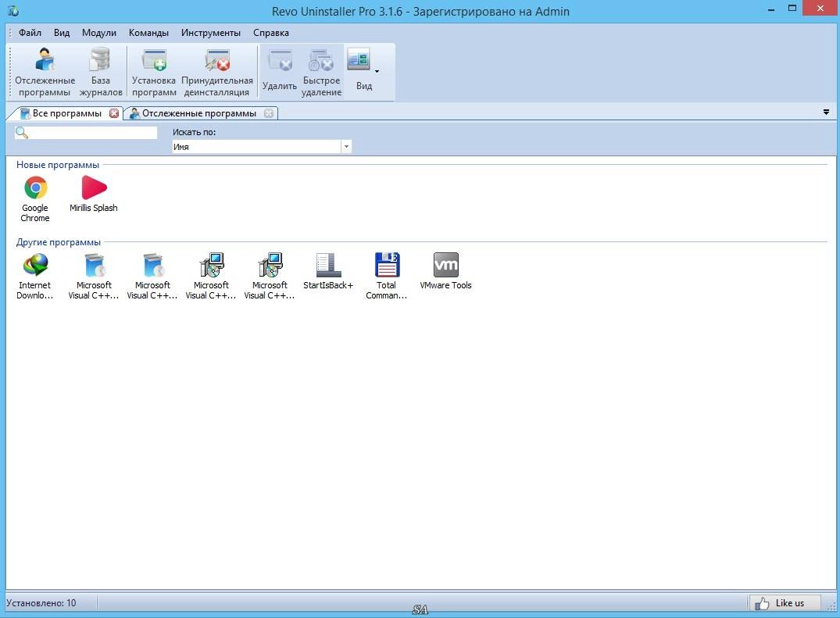
Task: Open the Справка menu
Action: (271, 33)
